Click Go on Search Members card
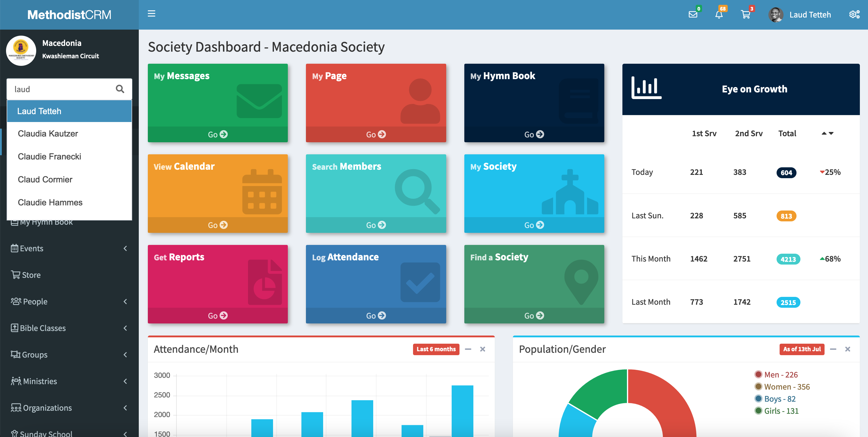Screen dimensions: 868x437 pos(376,225)
